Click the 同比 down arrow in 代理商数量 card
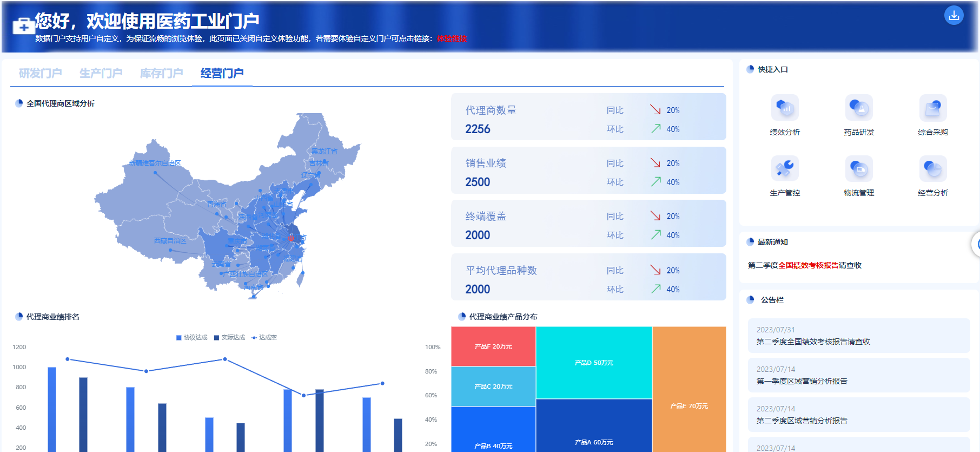 point(655,110)
